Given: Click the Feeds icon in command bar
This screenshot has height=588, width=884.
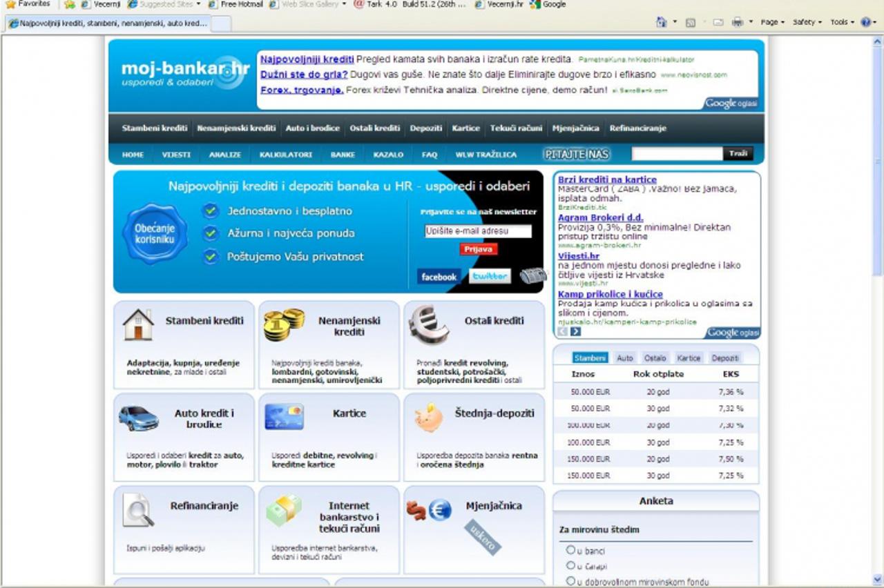Looking at the screenshot, I should pos(690,22).
